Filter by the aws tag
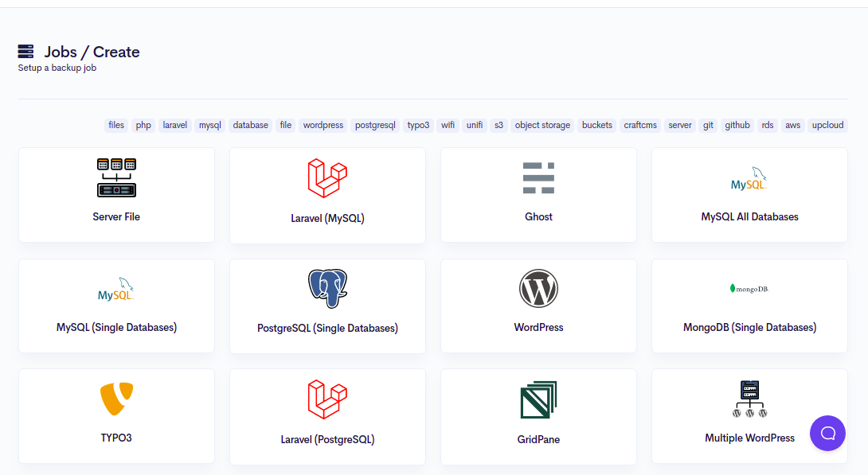868x475 pixels. pyautogui.click(x=792, y=125)
